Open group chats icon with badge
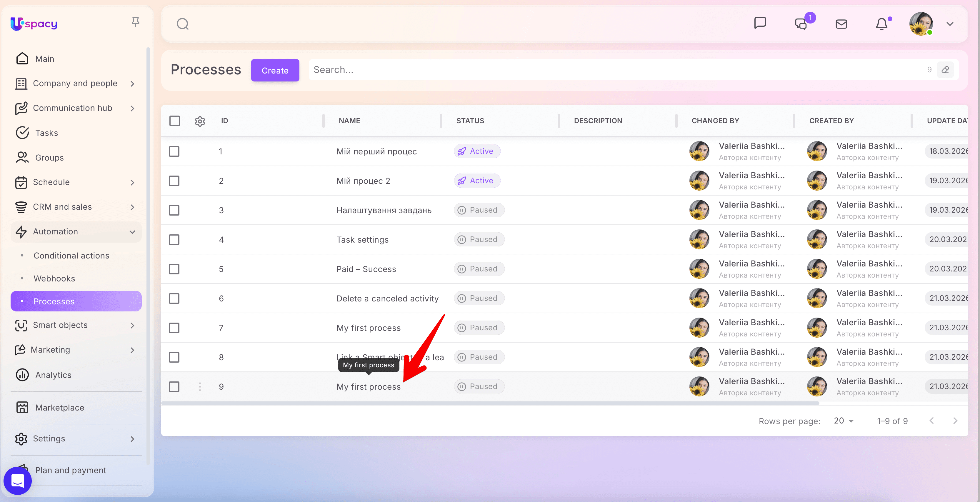The image size is (980, 502). tap(801, 24)
